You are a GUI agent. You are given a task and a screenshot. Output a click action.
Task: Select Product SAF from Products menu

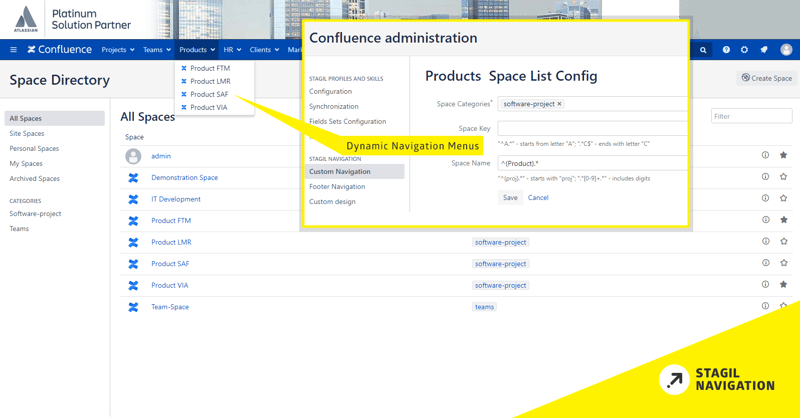(209, 94)
